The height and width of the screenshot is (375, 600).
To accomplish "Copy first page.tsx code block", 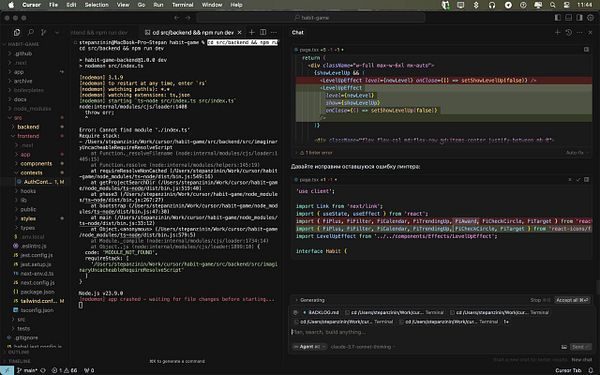I will [x=586, y=49].
